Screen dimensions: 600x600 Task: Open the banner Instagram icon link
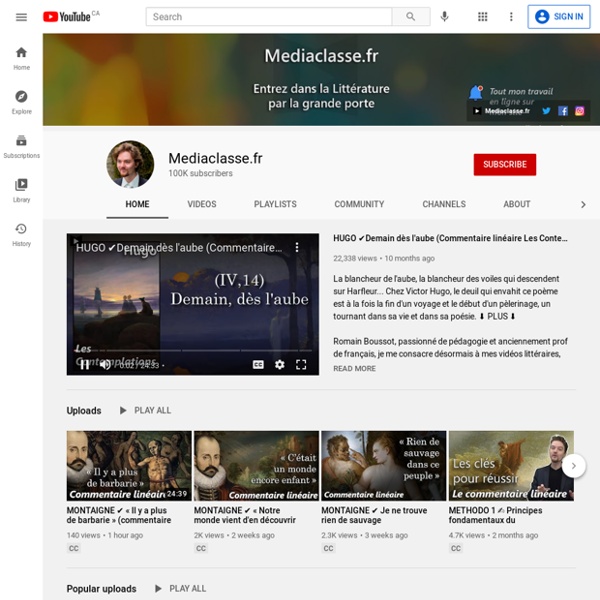pos(579,111)
